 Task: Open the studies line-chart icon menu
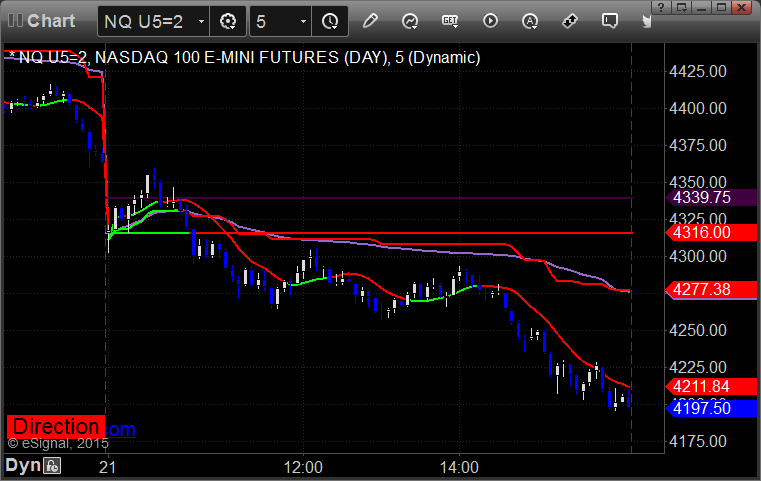pyautogui.click(x=410, y=21)
